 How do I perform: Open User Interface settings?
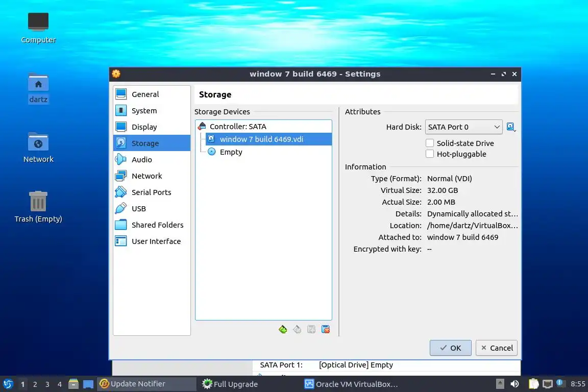[152, 241]
